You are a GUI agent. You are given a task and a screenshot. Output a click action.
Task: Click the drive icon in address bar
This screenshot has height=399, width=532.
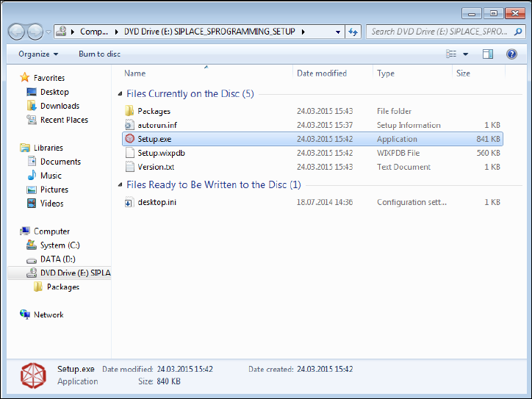pyautogui.click(x=61, y=32)
